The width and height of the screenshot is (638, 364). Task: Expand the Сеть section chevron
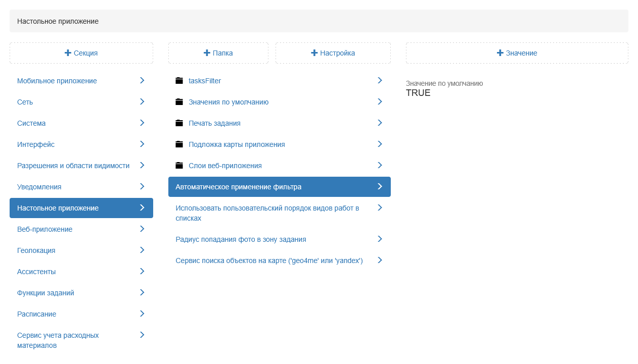(142, 102)
